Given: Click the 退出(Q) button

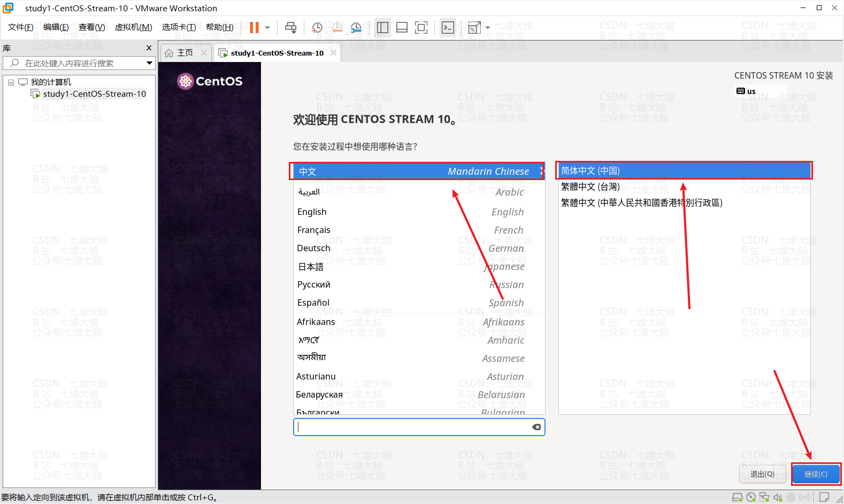Looking at the screenshot, I should coord(762,474).
